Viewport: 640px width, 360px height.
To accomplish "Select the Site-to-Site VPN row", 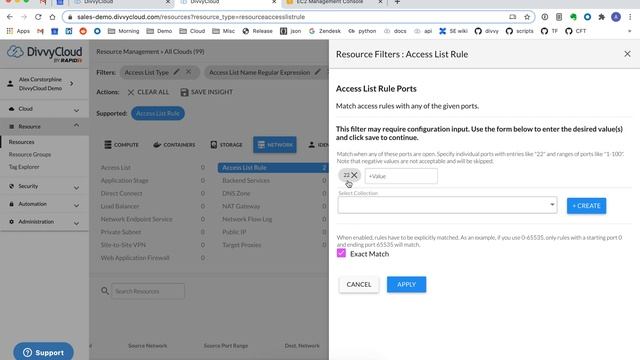I will [x=153, y=245].
